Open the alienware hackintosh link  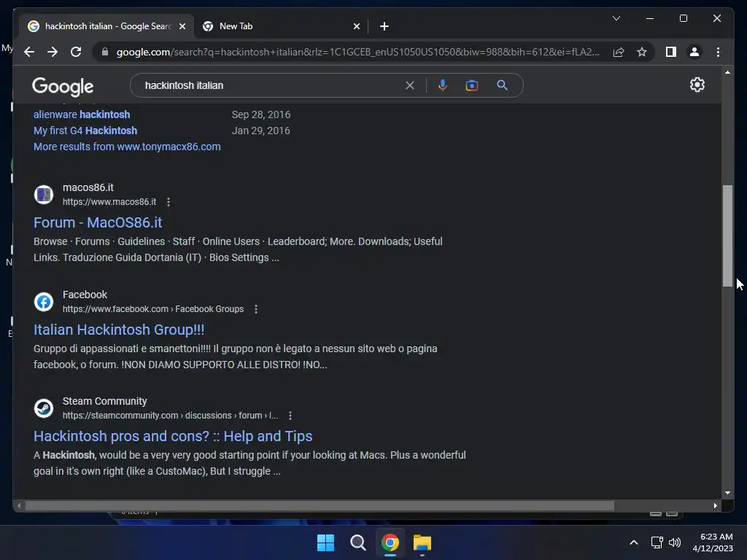(x=82, y=114)
